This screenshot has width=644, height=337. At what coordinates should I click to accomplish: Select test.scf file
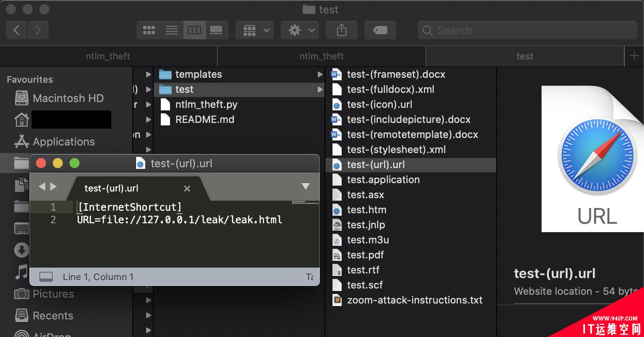[x=410, y=285]
